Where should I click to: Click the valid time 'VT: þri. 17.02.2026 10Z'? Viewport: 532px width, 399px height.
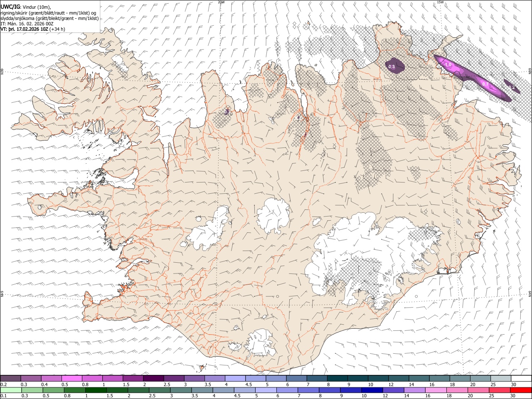coord(24,29)
